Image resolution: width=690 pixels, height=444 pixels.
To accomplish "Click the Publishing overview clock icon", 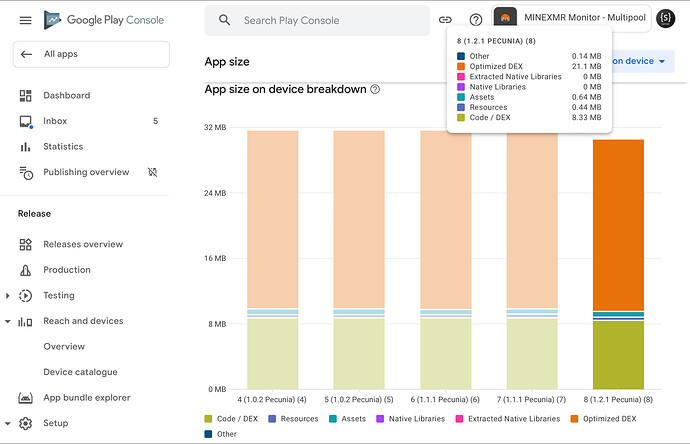I will click(x=26, y=173).
